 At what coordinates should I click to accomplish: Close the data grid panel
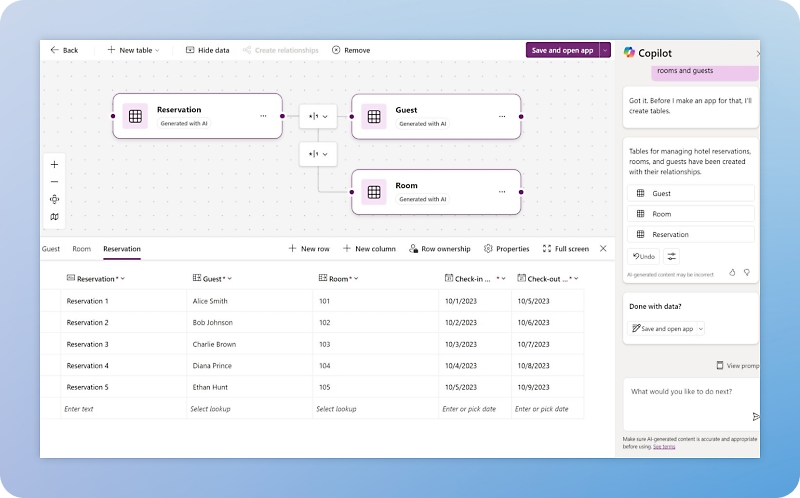[603, 248]
